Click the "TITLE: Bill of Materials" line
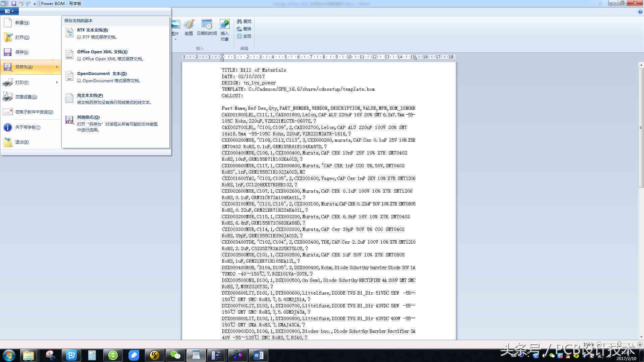644x362 pixels. coord(254,70)
